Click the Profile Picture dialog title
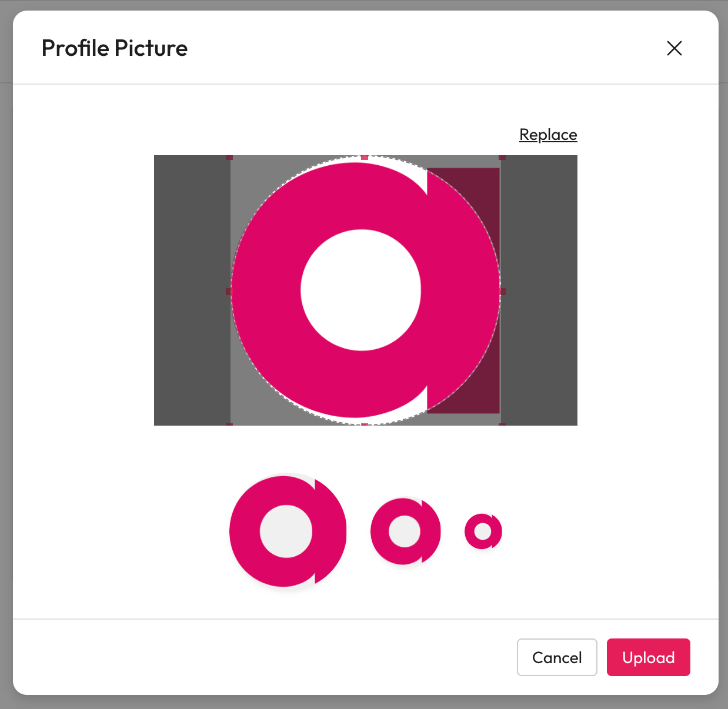This screenshot has height=709, width=728. 115,48
